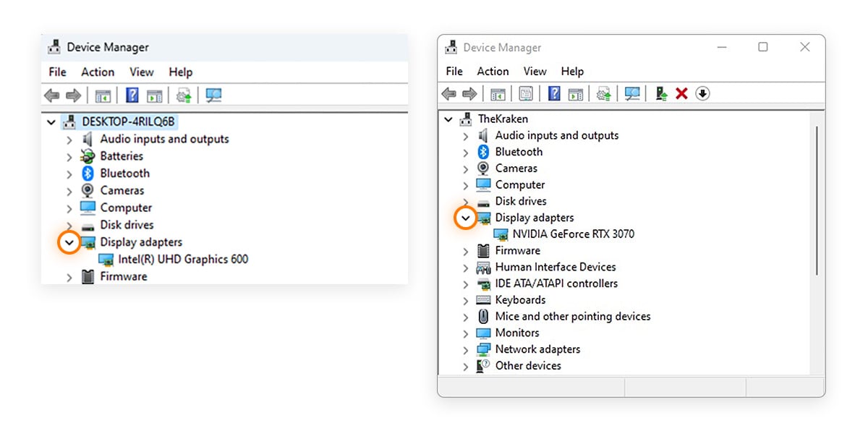The image size is (868, 431).
Task: Click Update driver icon in DESKTOP-4RILQ6B window
Action: point(184,95)
